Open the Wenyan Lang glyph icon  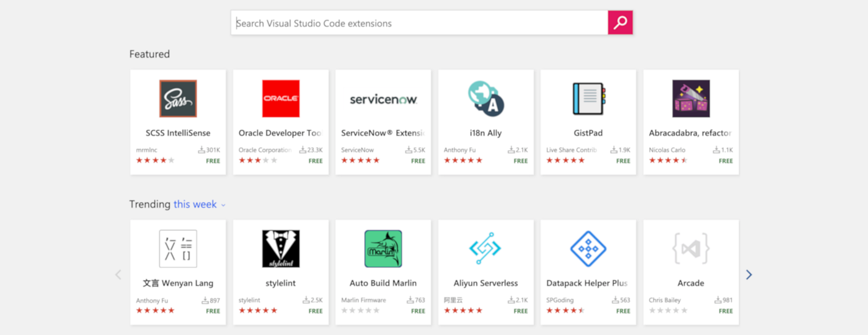178,248
